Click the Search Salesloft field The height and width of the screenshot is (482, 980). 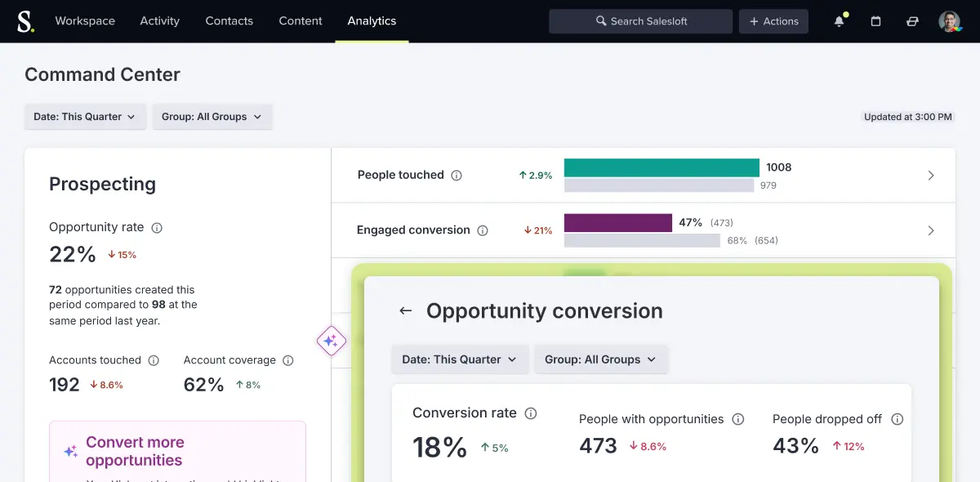pos(640,21)
